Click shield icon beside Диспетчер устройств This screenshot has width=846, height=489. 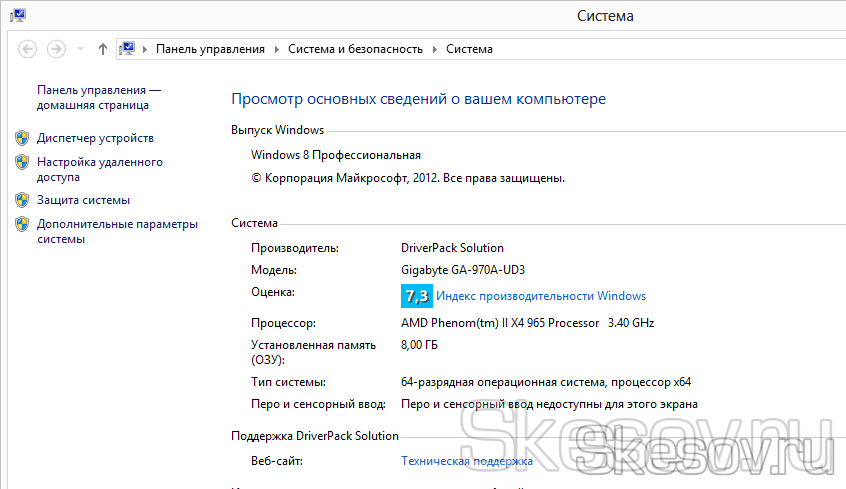point(22,138)
